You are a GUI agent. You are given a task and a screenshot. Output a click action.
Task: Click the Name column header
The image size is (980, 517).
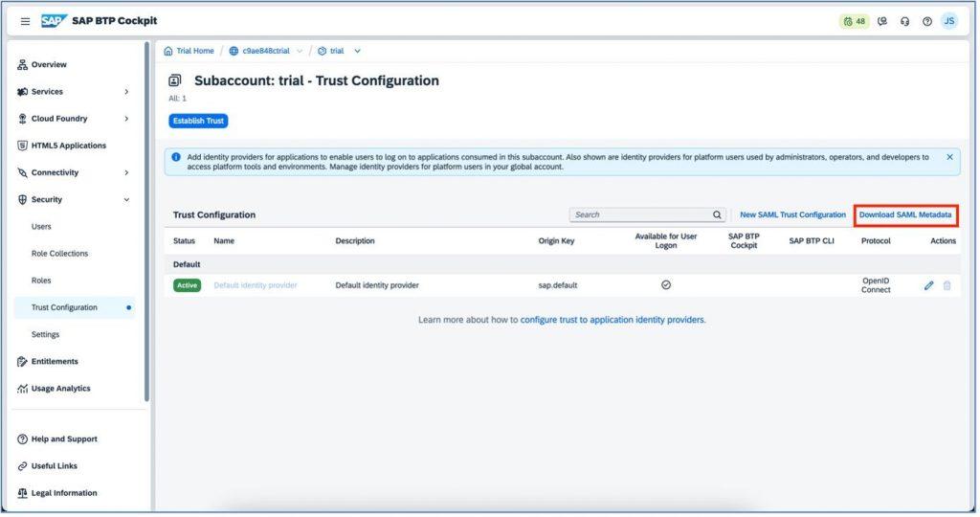tap(224, 241)
